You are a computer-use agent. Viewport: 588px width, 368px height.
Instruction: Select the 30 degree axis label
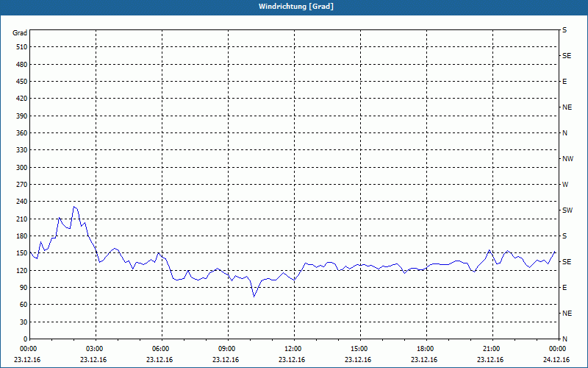pos(24,322)
